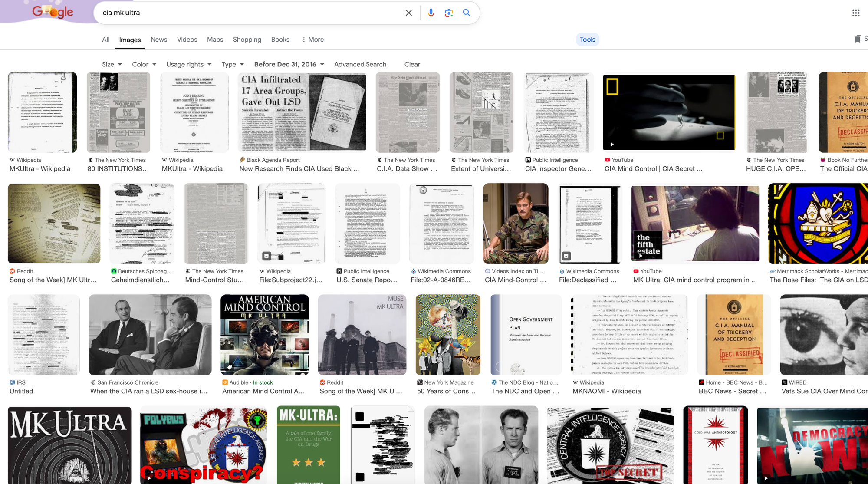Click the YouTube source icon for CIA Mind Control
868x484 pixels.
(607, 160)
